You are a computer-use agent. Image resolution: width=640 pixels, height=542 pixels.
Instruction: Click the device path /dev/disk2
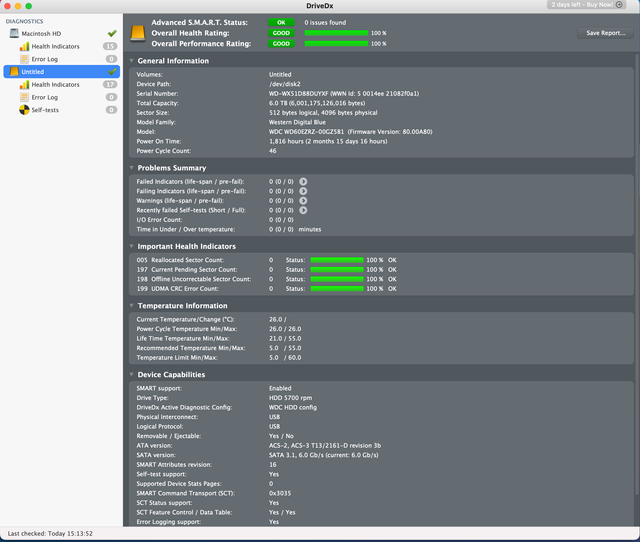[x=284, y=84]
